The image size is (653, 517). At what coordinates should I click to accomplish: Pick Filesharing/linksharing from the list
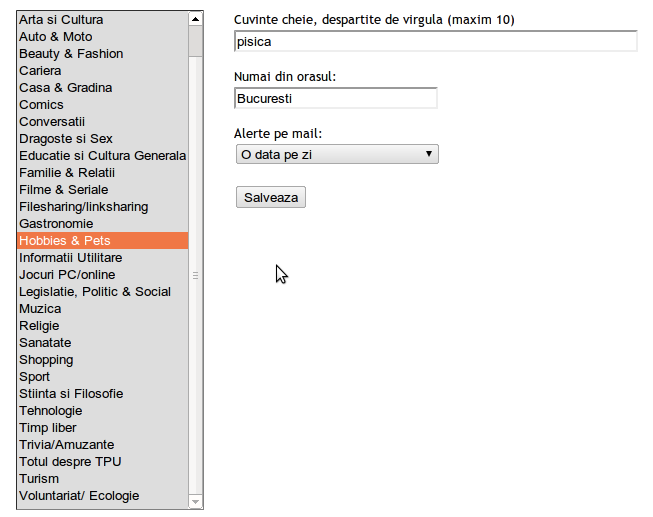click(102, 207)
